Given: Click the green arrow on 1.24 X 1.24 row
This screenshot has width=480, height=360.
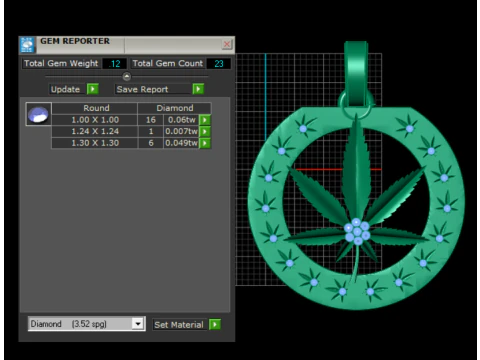Looking at the screenshot, I should pyautogui.click(x=205, y=132).
